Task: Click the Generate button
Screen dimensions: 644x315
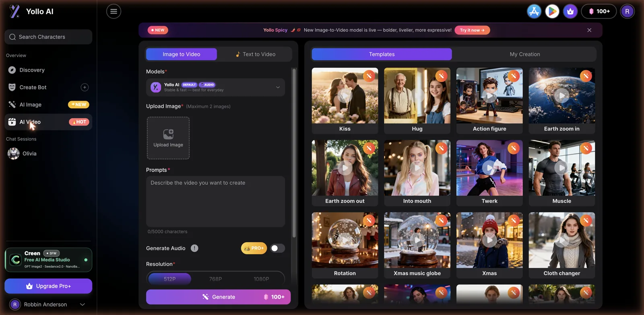Action: [x=218, y=297]
